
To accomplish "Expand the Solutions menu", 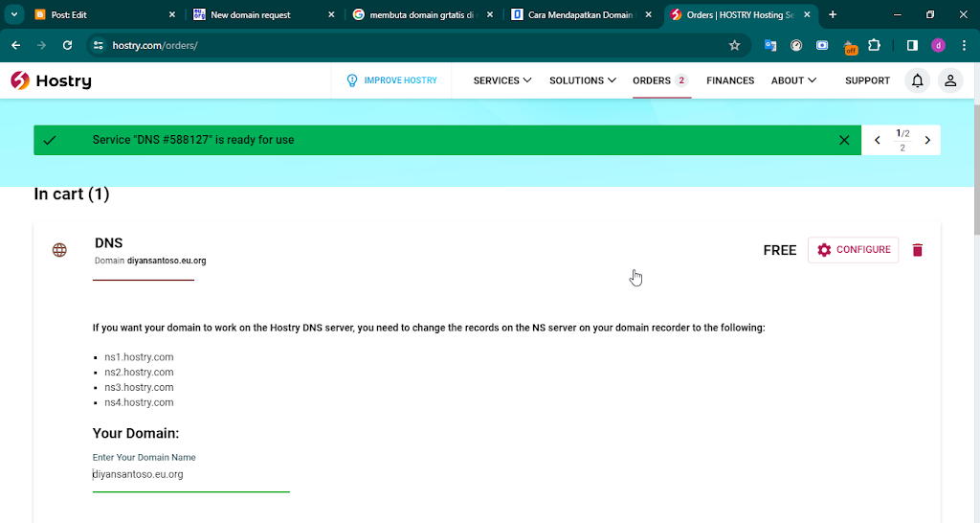I will 583,80.
